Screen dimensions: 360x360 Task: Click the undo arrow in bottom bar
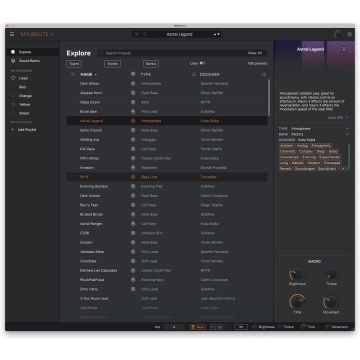click(213, 327)
